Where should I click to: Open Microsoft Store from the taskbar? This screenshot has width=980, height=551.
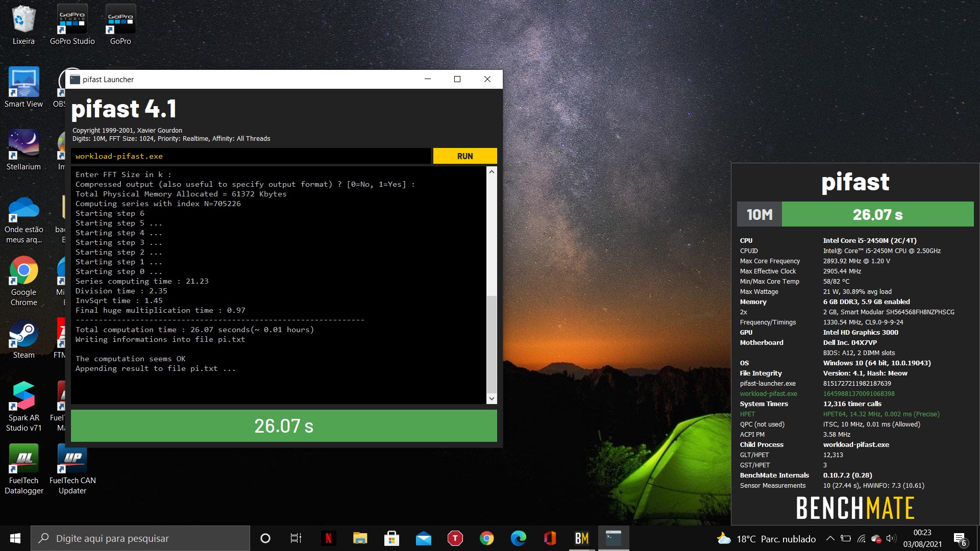391,538
